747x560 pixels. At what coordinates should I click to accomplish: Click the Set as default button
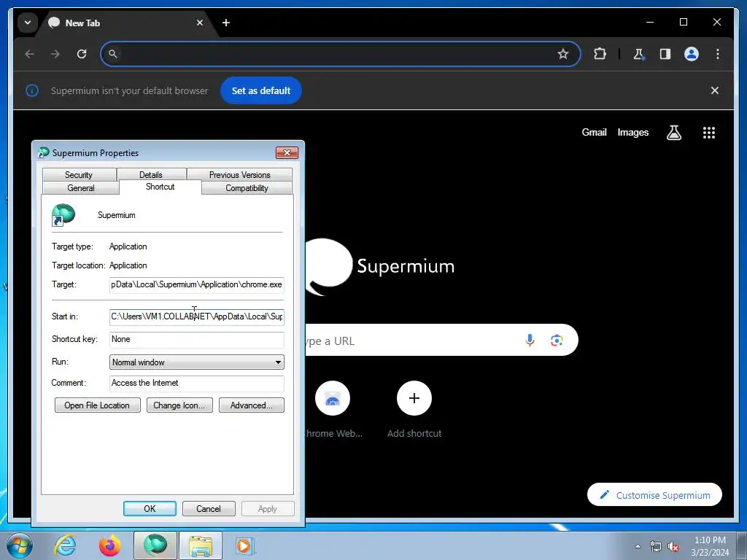point(260,90)
